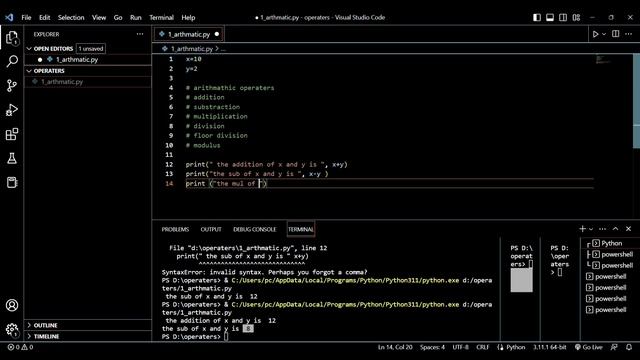Change line ending via CRLF item
Image resolution: width=640 pixels, height=360 pixels.
(482, 347)
